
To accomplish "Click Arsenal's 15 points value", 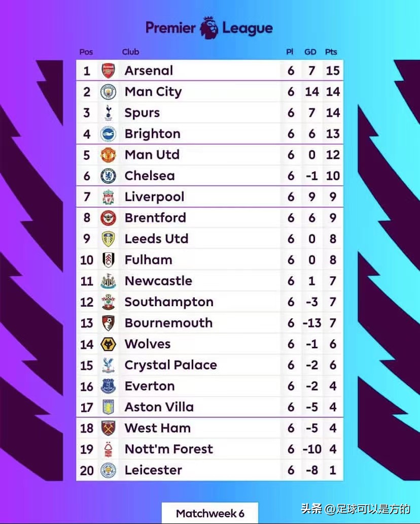I will (x=333, y=71).
